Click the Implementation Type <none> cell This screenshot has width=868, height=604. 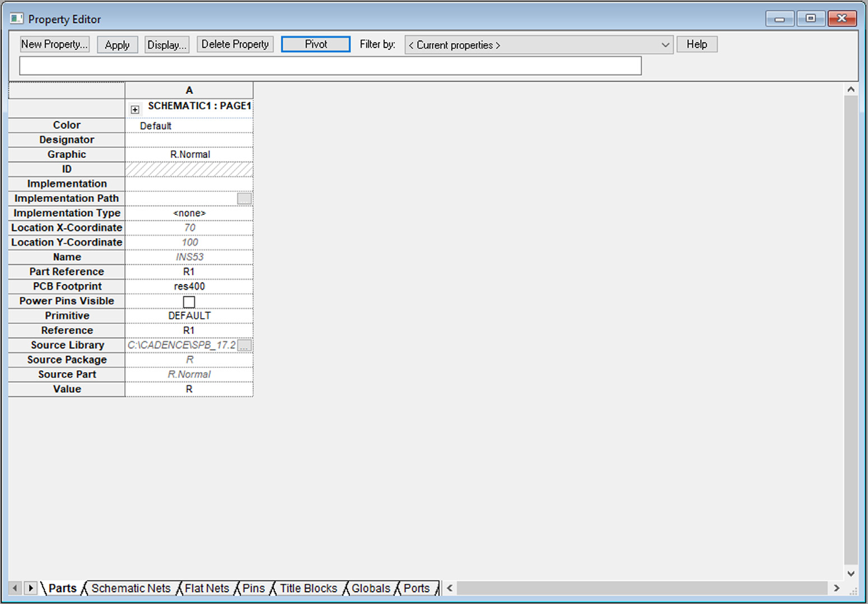coord(189,213)
